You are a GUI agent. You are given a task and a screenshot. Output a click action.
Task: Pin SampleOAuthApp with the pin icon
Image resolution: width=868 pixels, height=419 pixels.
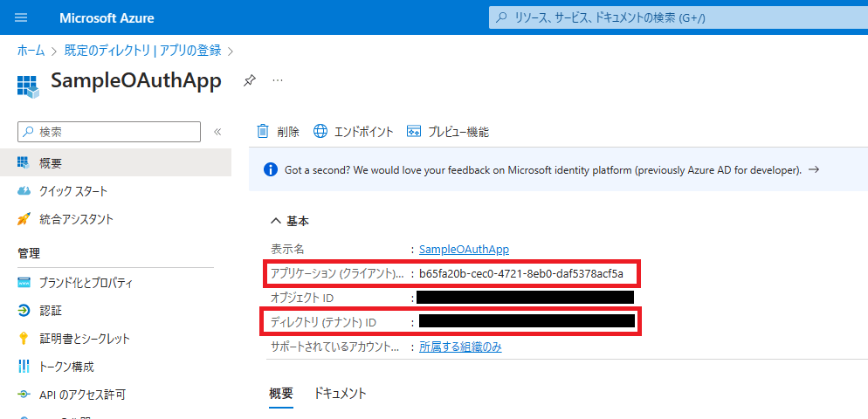pyautogui.click(x=249, y=81)
